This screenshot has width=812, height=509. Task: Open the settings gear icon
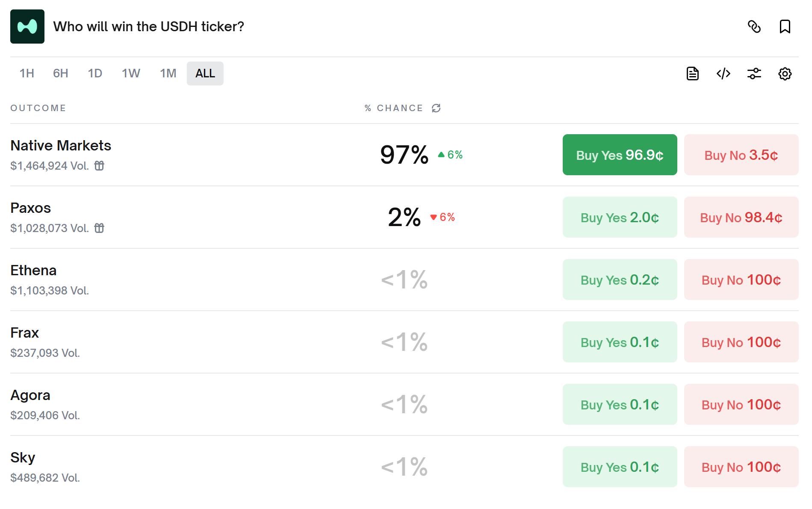785,74
